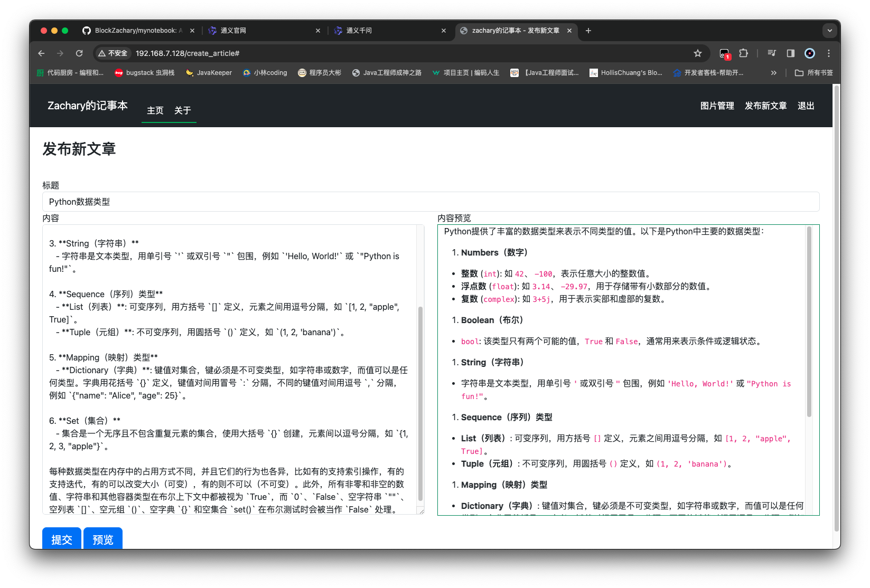Open the Extensions puzzle menu
The height and width of the screenshot is (588, 870).
(744, 53)
